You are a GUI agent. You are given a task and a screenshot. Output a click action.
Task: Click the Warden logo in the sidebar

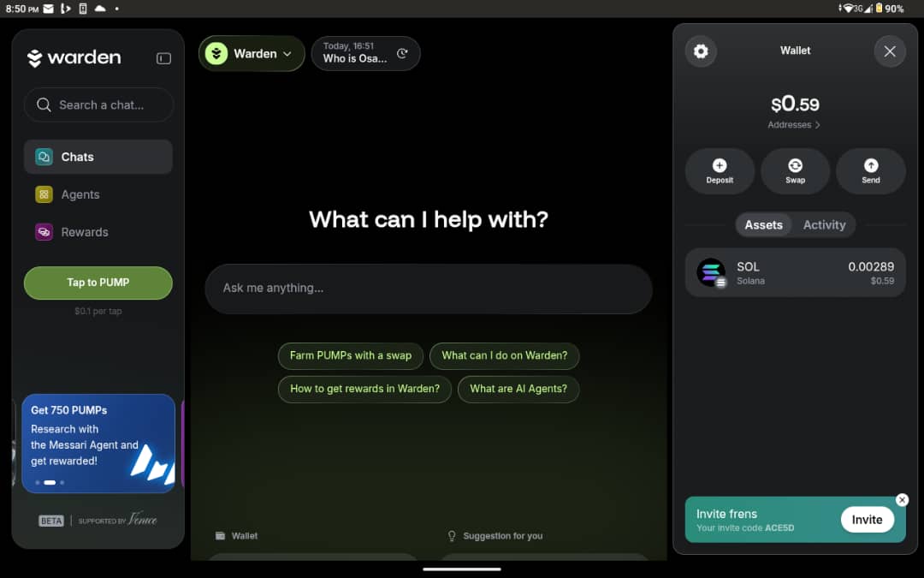[x=74, y=57]
